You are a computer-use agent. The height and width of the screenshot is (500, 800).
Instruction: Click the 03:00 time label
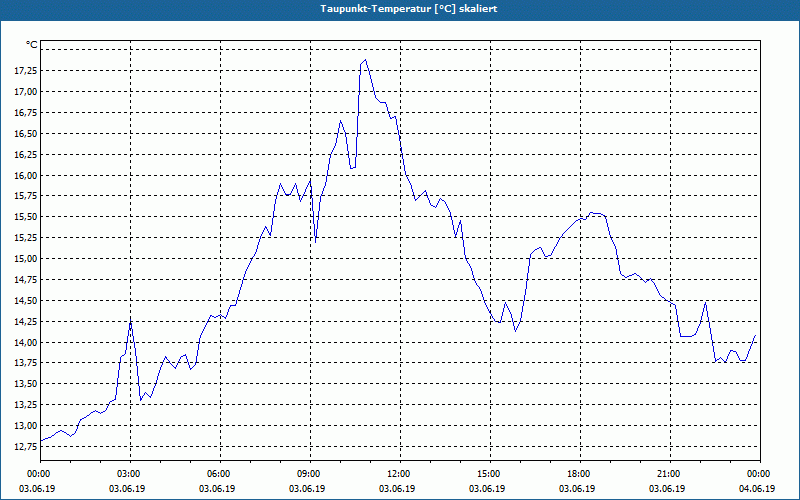click(x=128, y=474)
